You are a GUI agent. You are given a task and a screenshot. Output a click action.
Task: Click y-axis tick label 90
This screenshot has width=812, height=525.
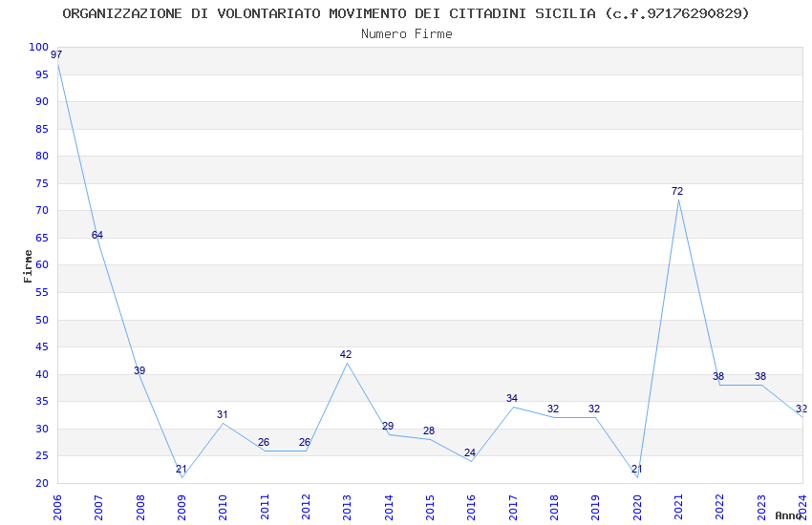42,101
